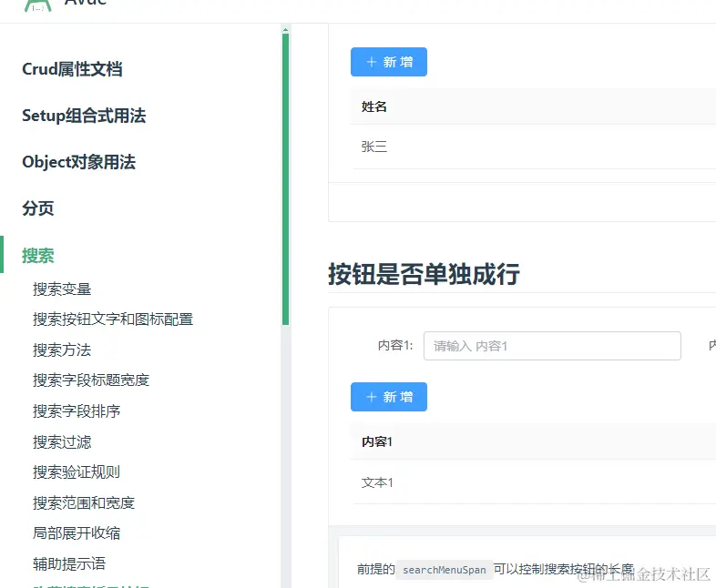Click the sidebar scrollbar up arrow
Image resolution: width=716 pixels, height=588 pixels.
click(285, 30)
